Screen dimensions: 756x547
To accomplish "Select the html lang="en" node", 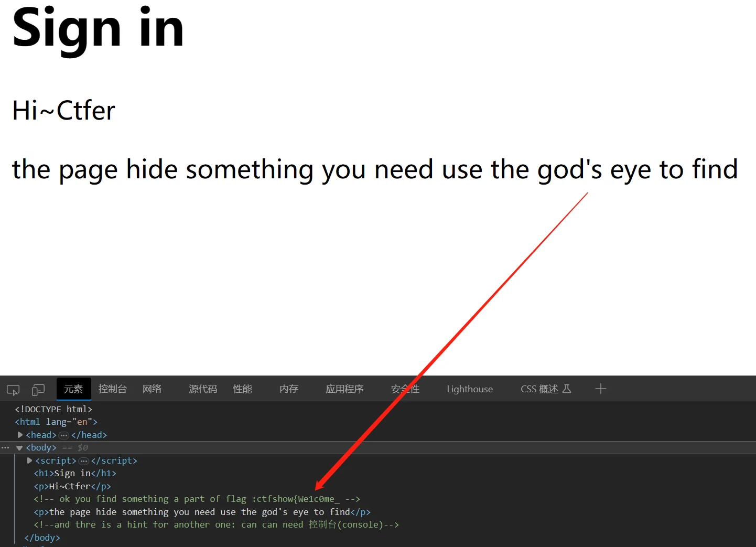I will 56,422.
